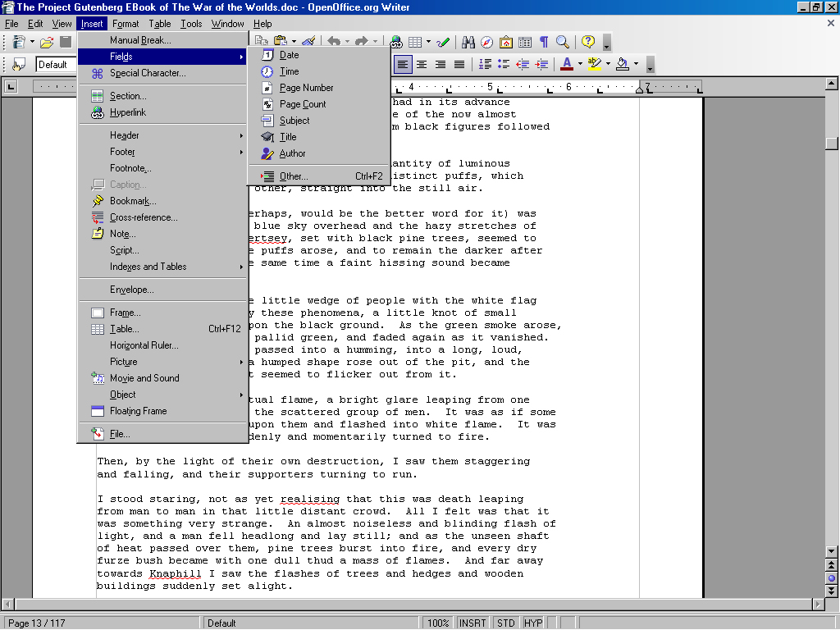The image size is (840, 630).
Task: Click the Help question mark icon
Action: tap(588, 42)
